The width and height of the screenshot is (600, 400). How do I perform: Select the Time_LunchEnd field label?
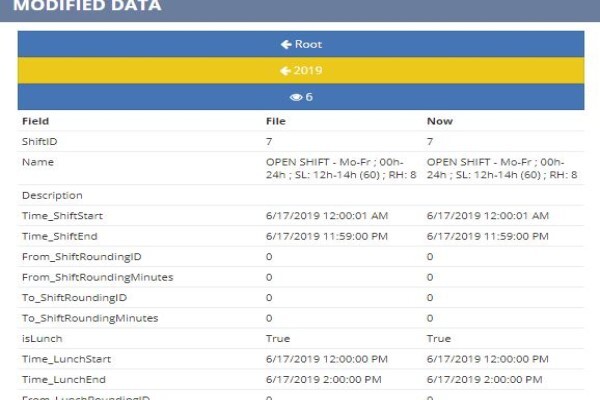tap(64, 380)
